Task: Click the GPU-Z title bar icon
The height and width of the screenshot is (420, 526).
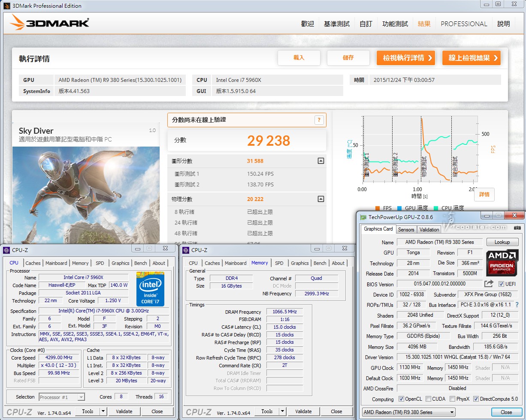Action: [x=363, y=217]
